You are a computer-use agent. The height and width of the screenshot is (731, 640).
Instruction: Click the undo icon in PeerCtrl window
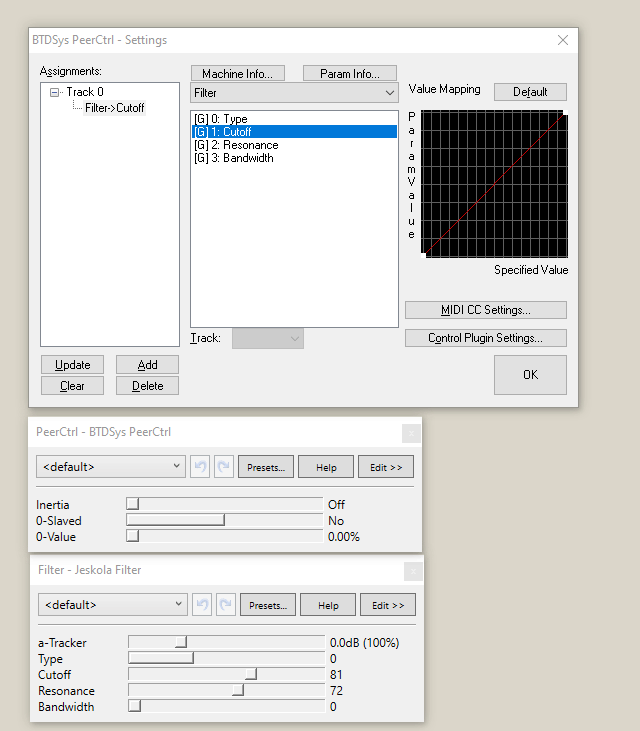(x=200, y=467)
